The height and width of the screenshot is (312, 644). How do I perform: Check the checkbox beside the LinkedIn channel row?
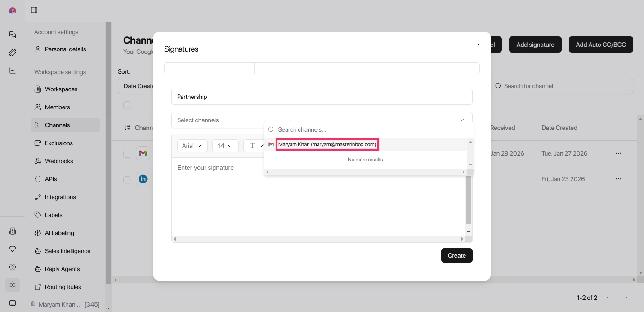point(127,179)
